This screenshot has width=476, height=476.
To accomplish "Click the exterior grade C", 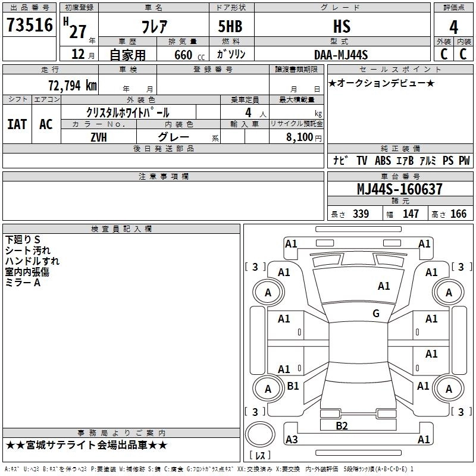I will pyautogui.click(x=444, y=54).
